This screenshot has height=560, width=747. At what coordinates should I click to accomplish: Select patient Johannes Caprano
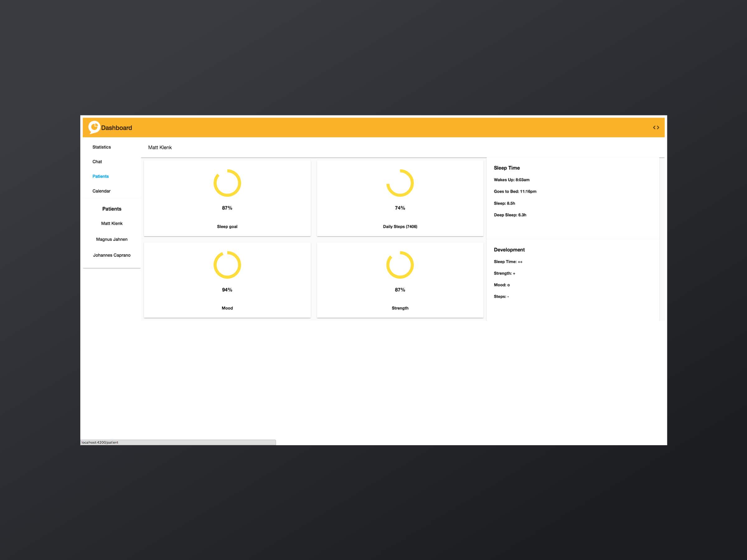(112, 255)
